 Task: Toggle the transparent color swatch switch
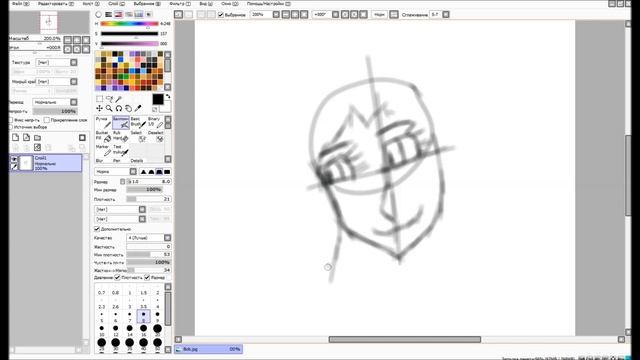coord(155,109)
